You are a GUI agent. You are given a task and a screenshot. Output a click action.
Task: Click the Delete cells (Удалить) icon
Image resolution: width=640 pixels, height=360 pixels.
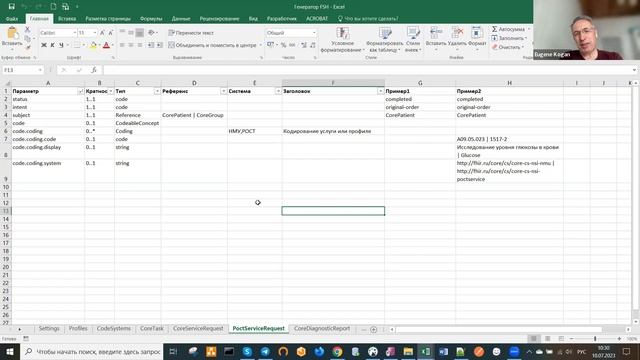(457, 33)
